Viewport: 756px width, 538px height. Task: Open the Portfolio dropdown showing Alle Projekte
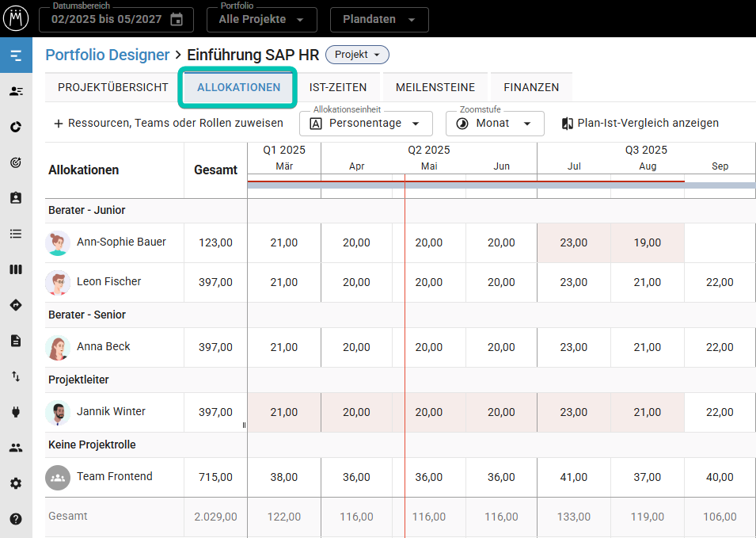[x=262, y=20]
